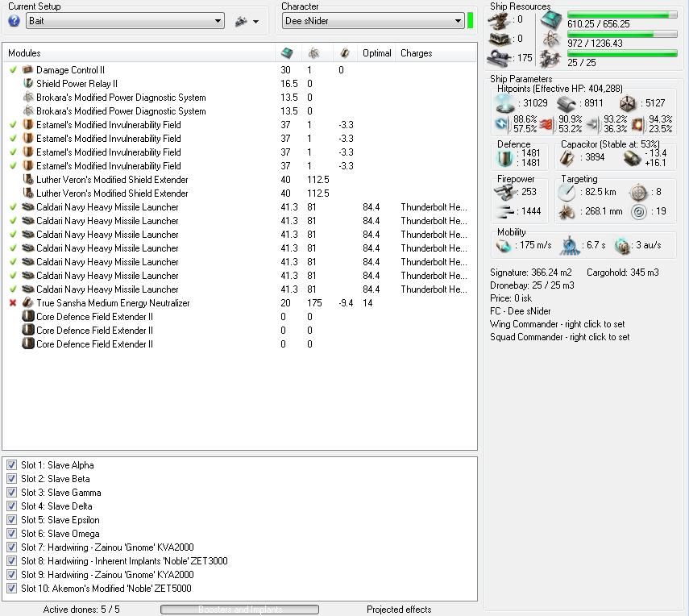Sort by the Optimal column header

[x=376, y=53]
